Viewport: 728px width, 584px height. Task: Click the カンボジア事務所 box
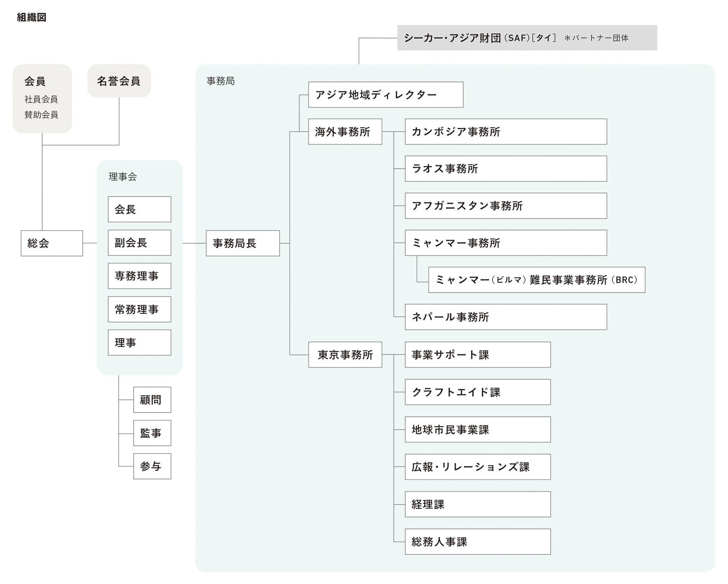pyautogui.click(x=506, y=132)
